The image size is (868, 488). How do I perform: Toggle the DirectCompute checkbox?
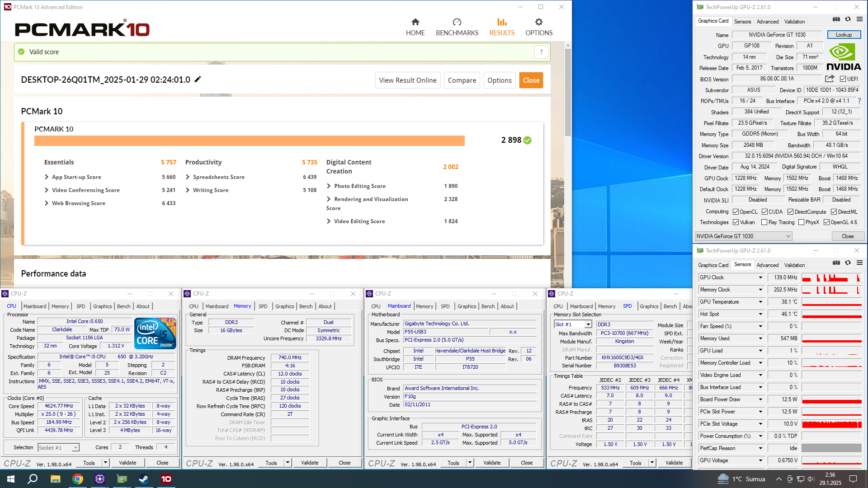791,212
